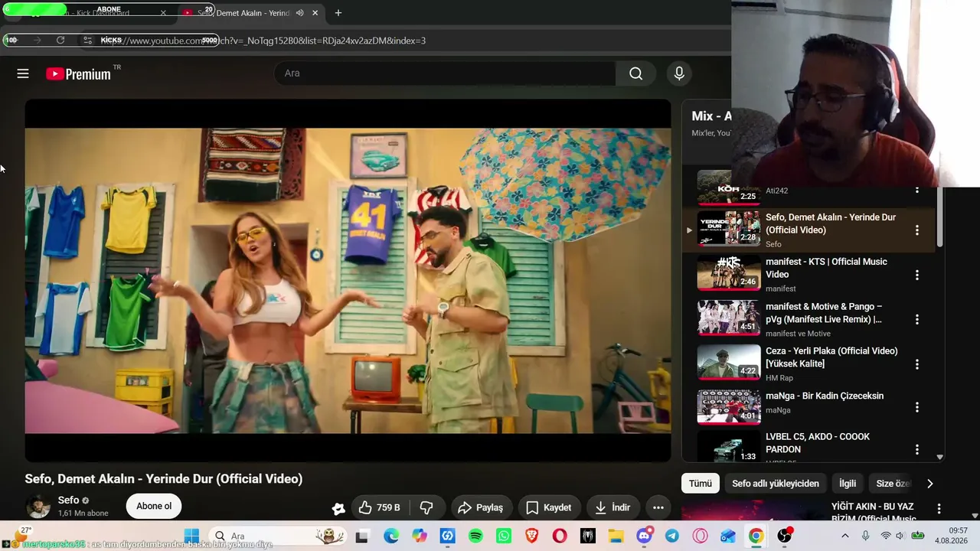Reload the page
The width and height of the screenshot is (980, 551).
click(60, 40)
